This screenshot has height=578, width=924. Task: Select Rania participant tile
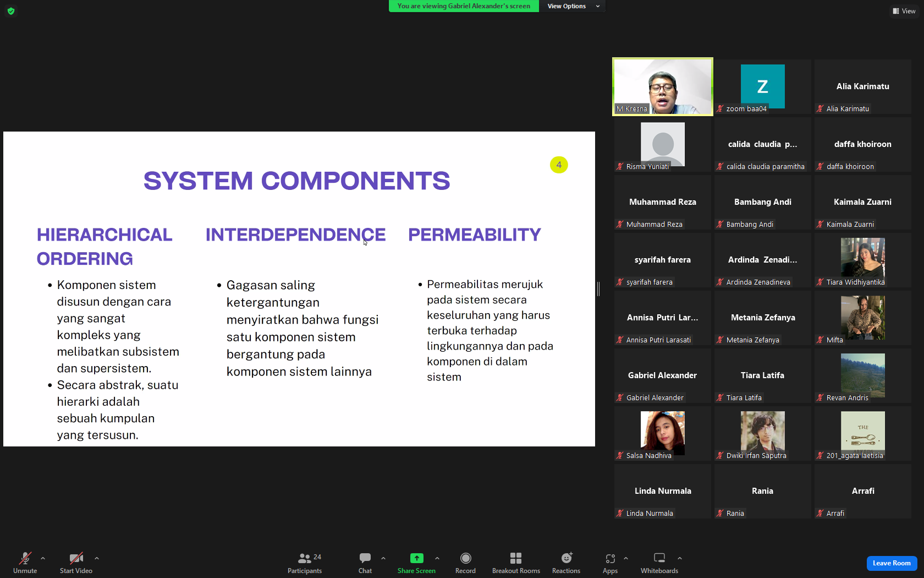[762, 492]
